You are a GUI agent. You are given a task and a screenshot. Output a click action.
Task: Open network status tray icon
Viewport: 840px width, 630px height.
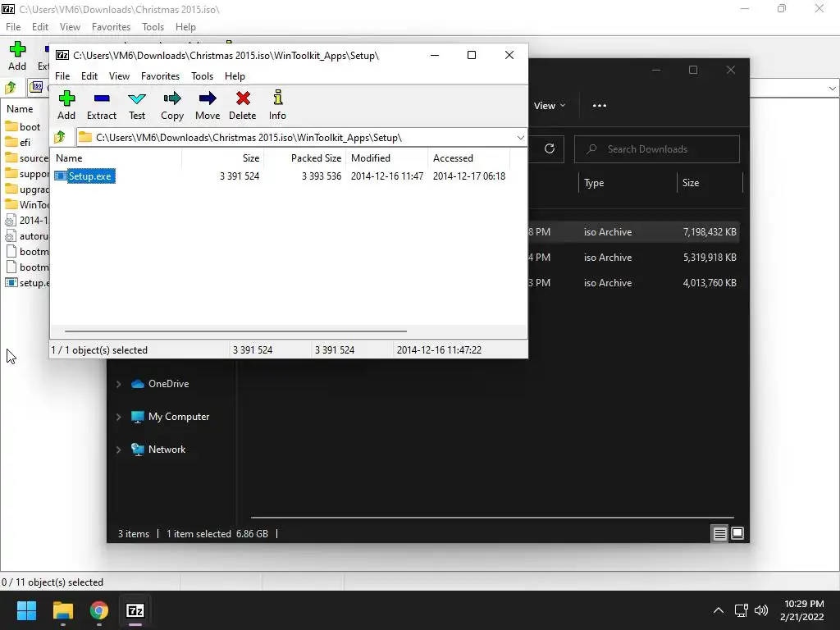742,610
